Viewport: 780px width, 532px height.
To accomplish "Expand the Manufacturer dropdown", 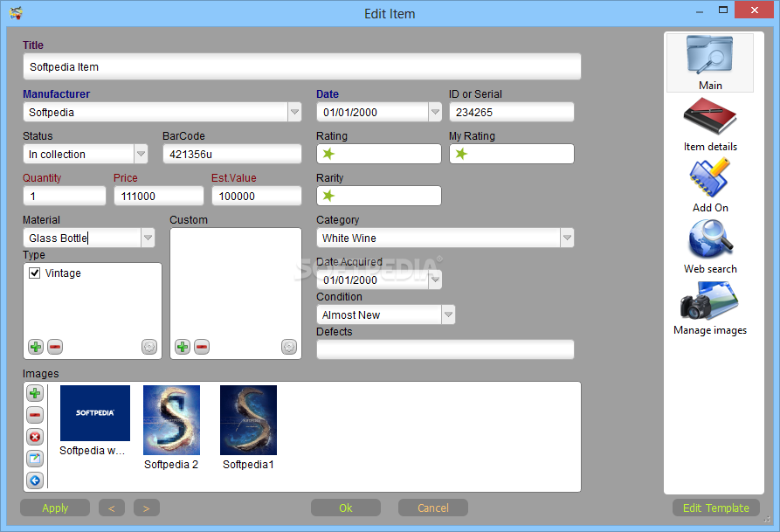I will pyautogui.click(x=294, y=112).
